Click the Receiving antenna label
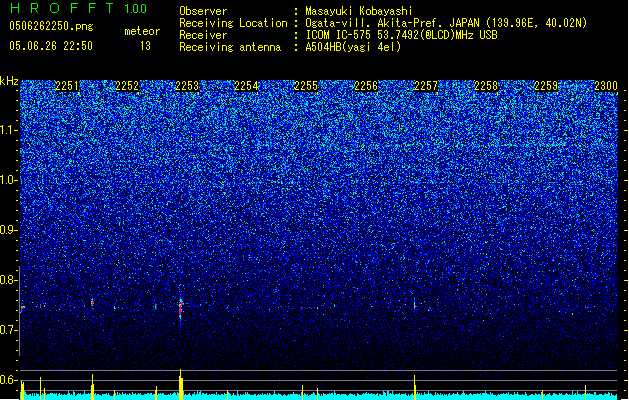Screen dimensions: 629x400 230,47
